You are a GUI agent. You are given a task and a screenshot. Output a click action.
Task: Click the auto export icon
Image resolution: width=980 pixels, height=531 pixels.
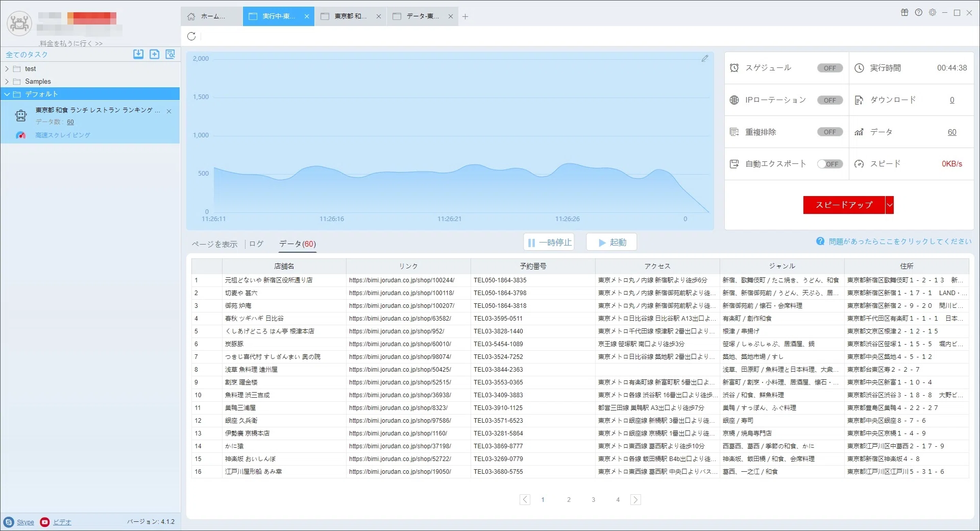pos(734,164)
